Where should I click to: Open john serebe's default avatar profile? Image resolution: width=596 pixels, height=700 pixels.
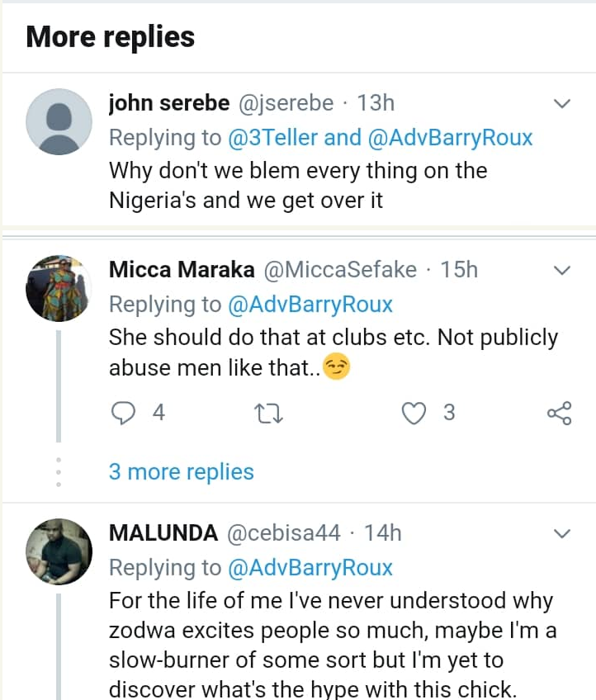click(59, 121)
